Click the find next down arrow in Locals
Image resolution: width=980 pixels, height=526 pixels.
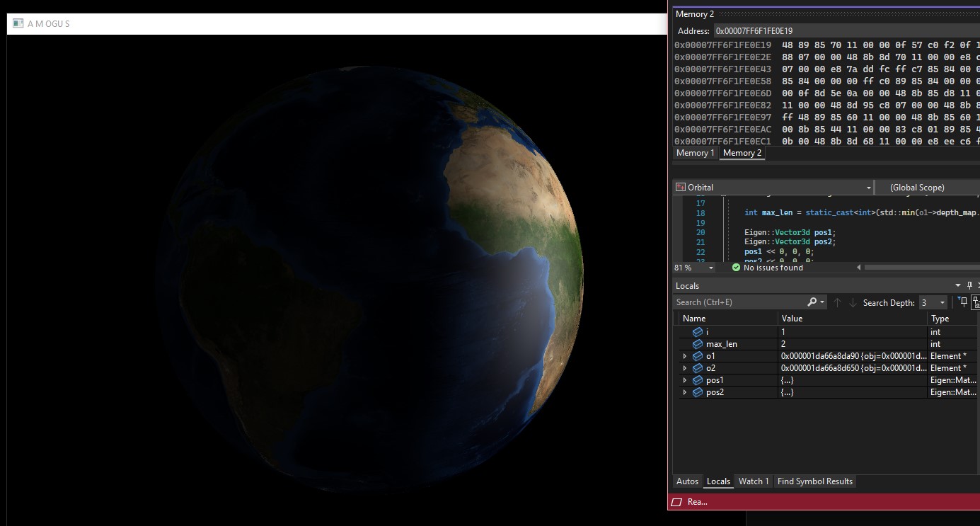(x=853, y=302)
